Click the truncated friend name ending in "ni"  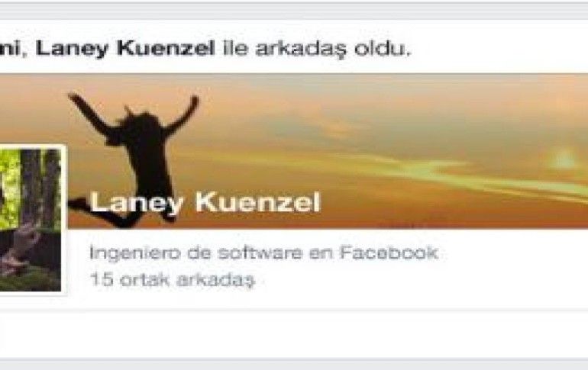10,49
